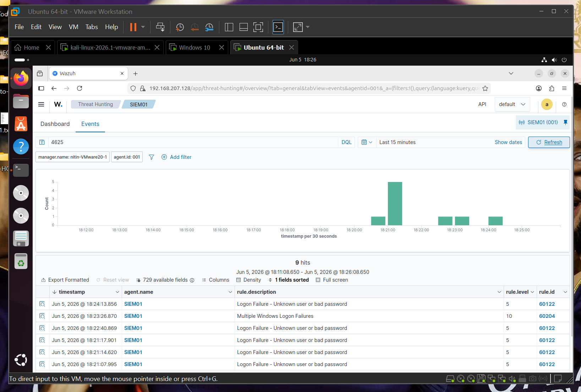Click the Wazuh W. logo
This screenshot has width=581, height=392.
[58, 104]
